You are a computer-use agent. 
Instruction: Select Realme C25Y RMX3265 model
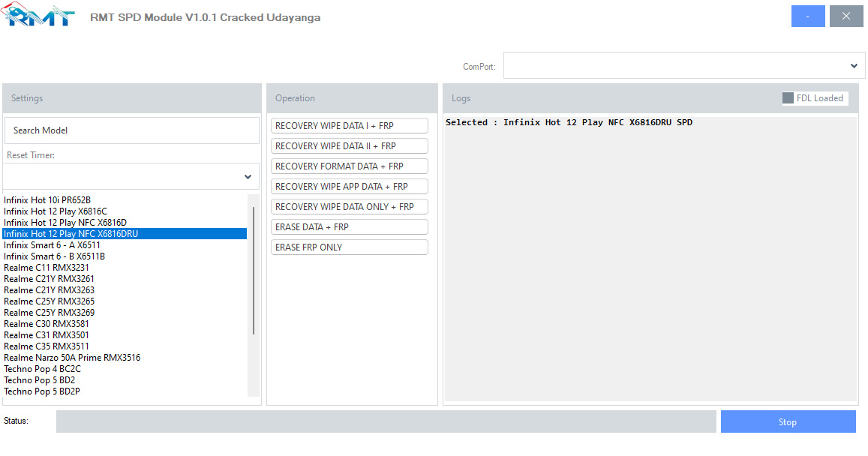[125, 301]
